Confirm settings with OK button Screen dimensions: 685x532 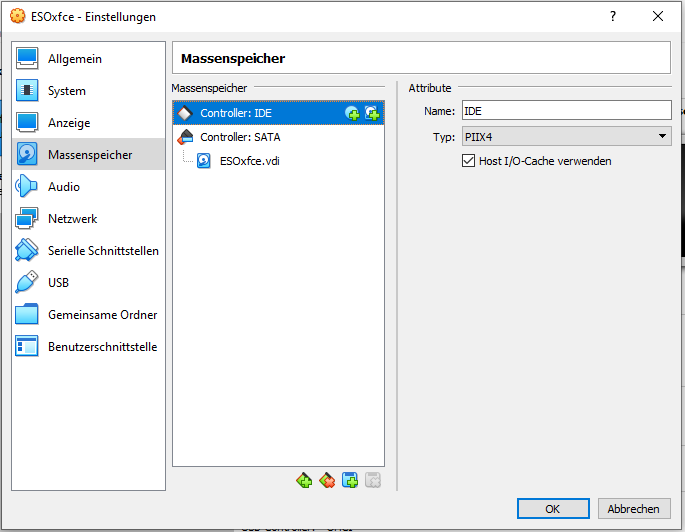[x=553, y=509]
